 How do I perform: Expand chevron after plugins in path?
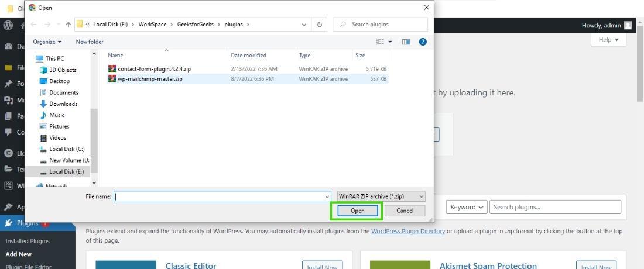tap(248, 25)
